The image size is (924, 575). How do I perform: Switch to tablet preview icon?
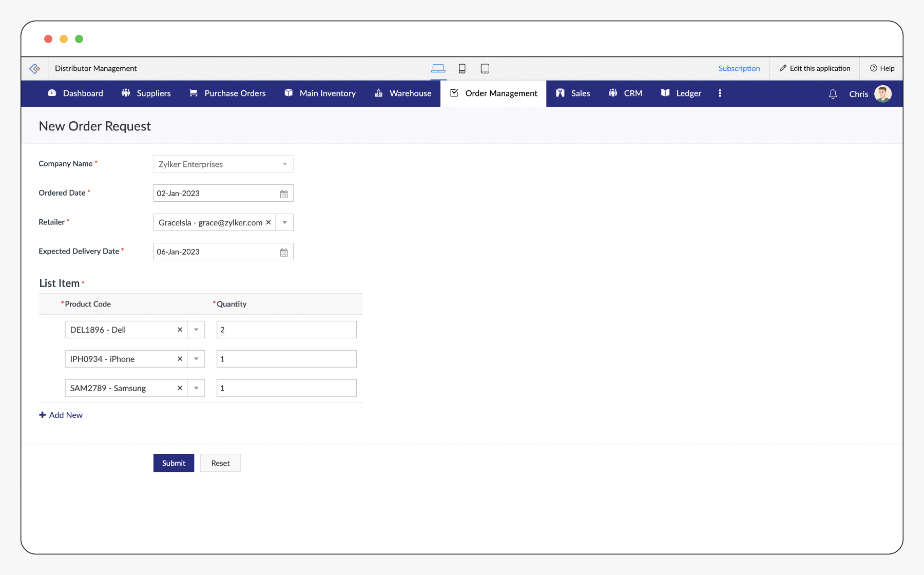[485, 68]
